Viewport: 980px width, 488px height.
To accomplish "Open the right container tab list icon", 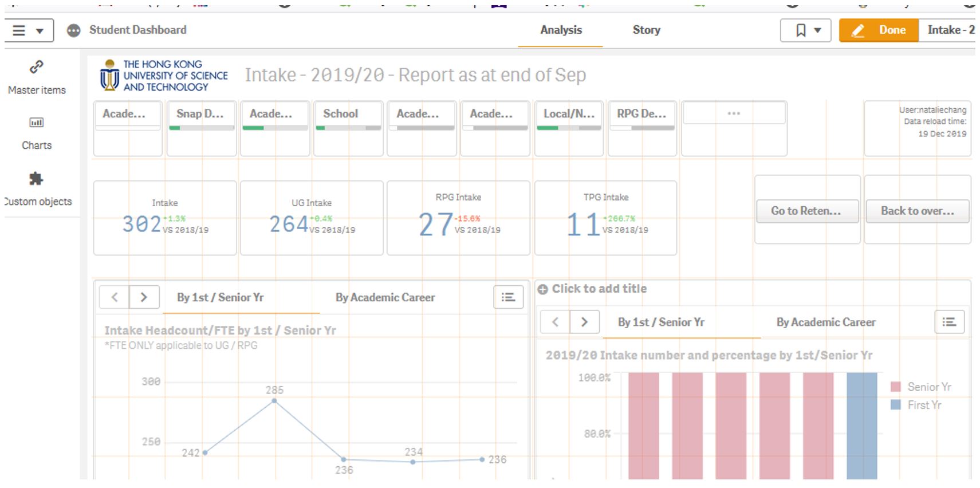I will [x=949, y=322].
